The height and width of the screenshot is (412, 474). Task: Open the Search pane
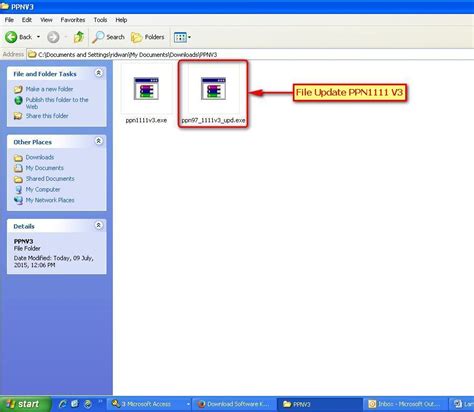pyautogui.click(x=108, y=37)
